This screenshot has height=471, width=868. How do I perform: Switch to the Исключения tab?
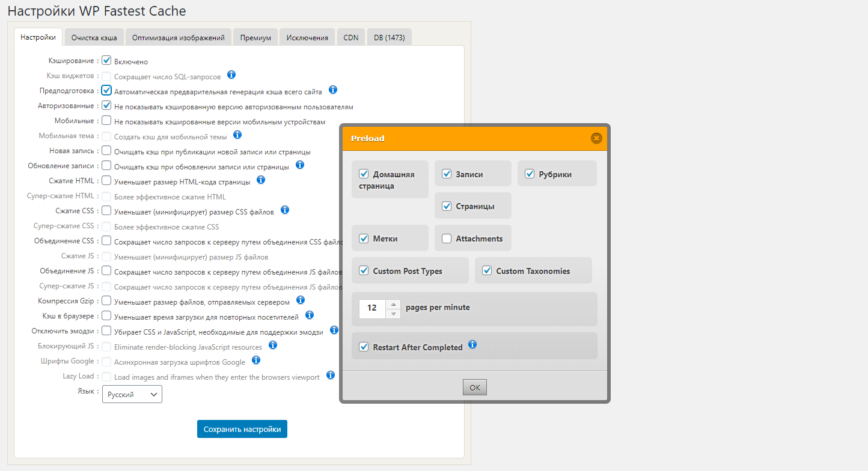(x=307, y=37)
